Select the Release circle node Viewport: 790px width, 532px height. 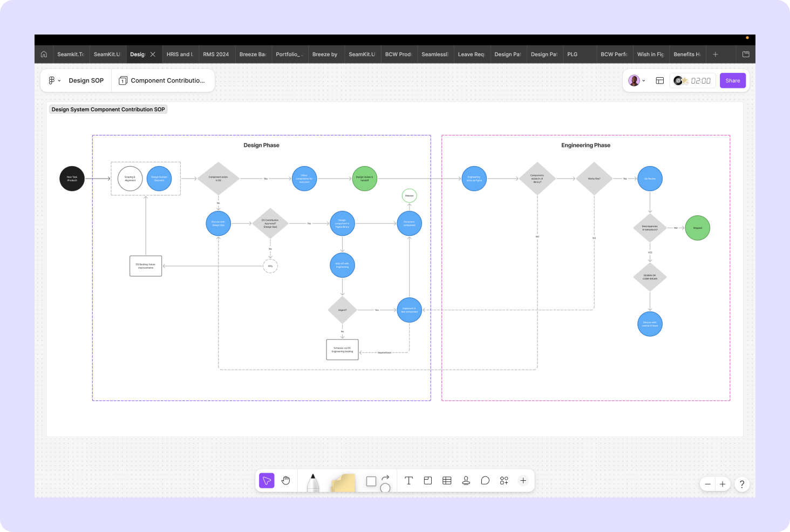(x=410, y=195)
